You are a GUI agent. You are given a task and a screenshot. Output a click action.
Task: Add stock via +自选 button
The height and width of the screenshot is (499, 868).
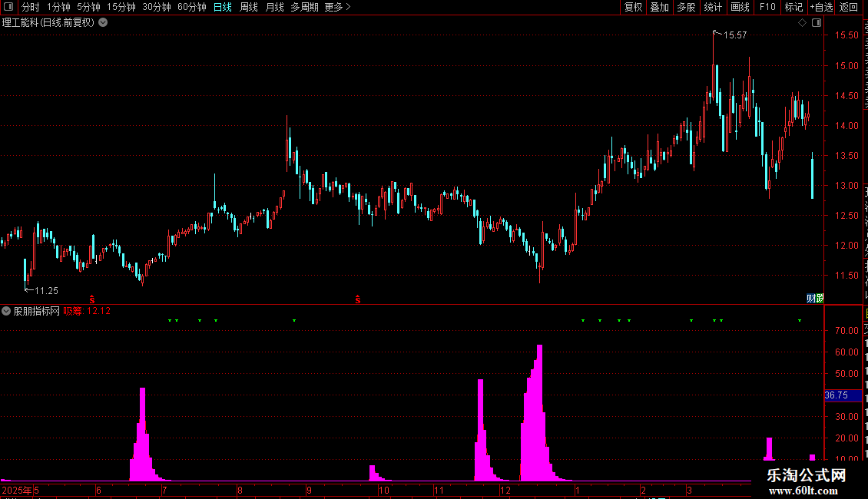pos(821,7)
